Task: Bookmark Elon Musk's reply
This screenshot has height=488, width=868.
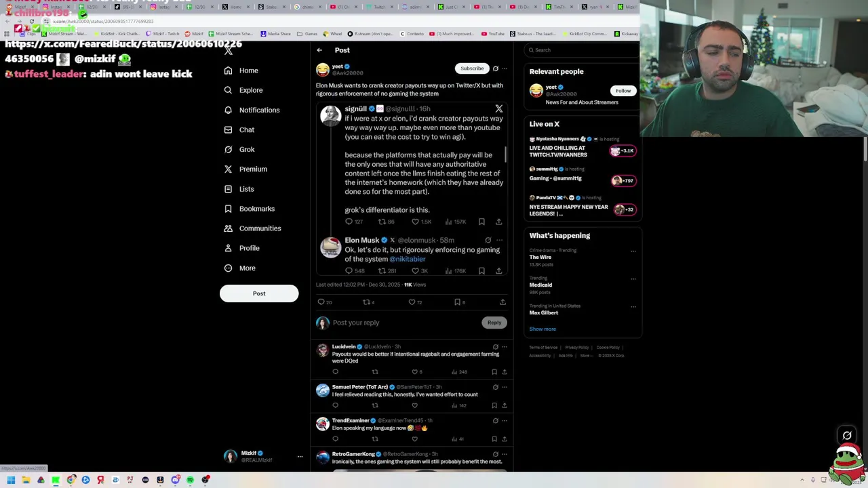Action: 481,271
